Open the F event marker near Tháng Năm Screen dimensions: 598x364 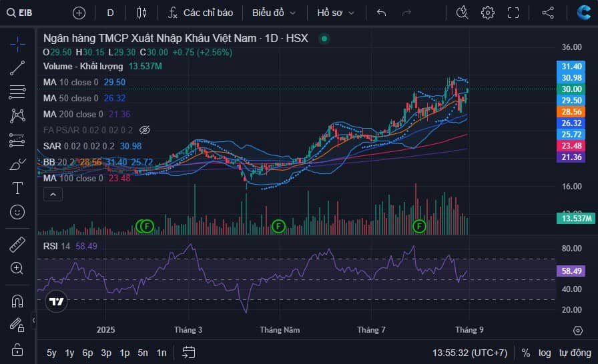point(278,227)
